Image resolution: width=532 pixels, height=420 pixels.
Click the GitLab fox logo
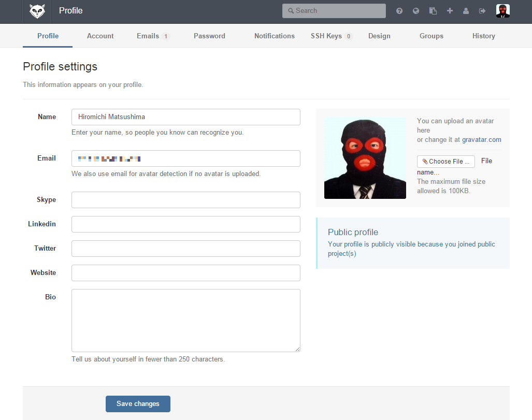coord(37,11)
